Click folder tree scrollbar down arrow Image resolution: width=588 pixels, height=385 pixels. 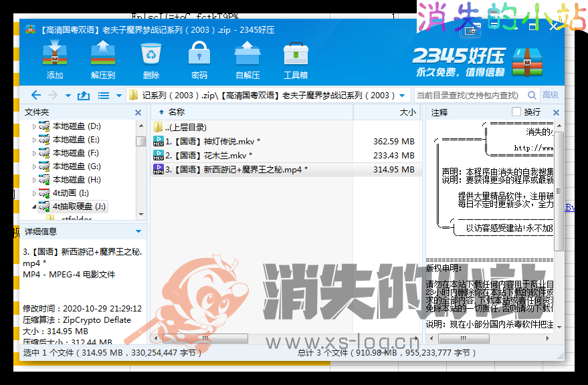click(141, 215)
